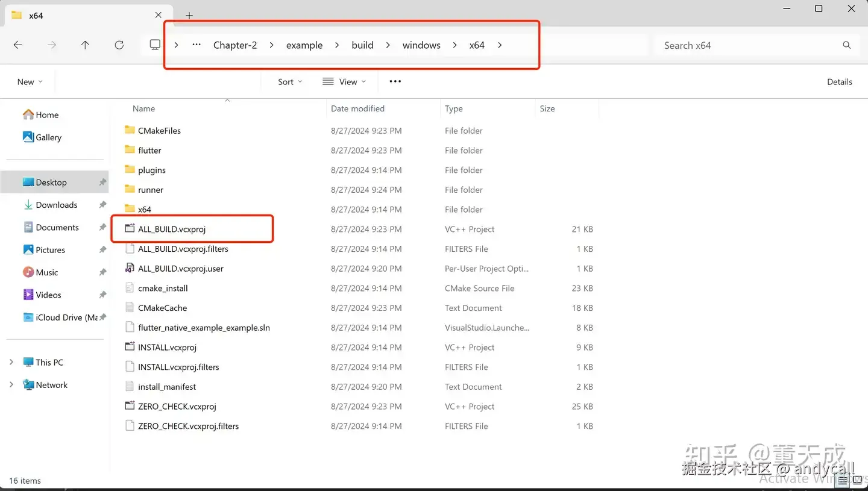This screenshot has height=491, width=868.
Task: Select the flutter folder
Action: 149,150
